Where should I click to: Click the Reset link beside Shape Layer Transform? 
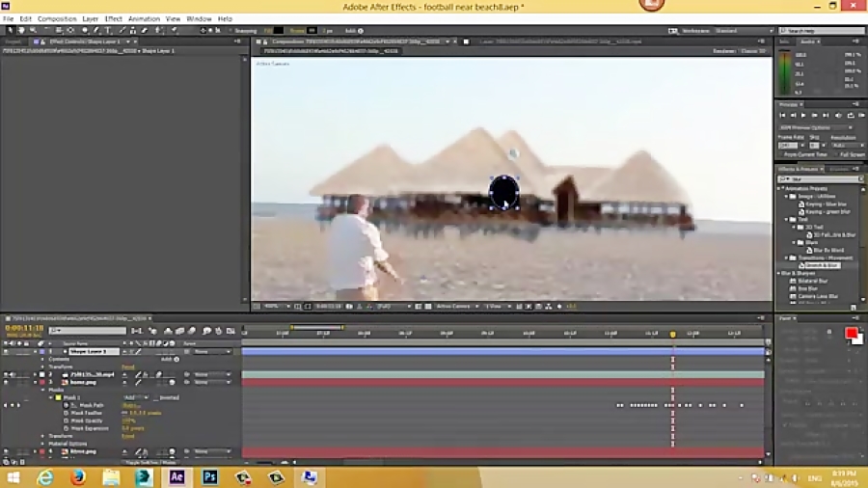click(127, 366)
